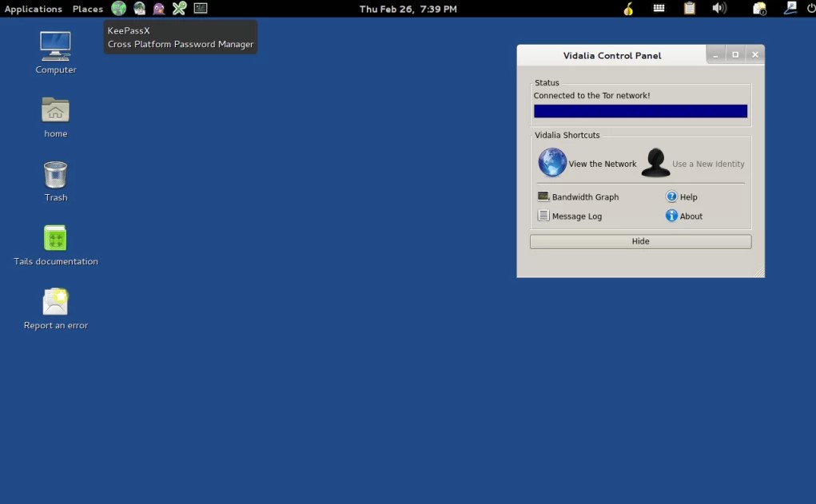Launch Pidgin messenger from the top panel
This screenshot has height=504, width=816.
point(159,8)
